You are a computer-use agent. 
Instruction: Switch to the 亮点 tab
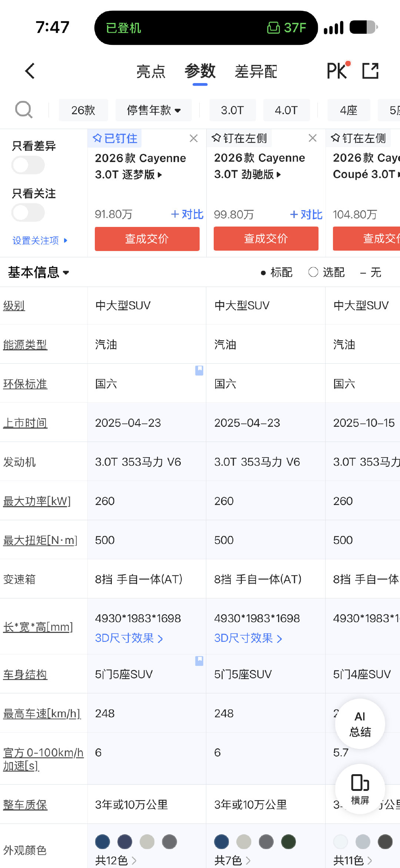[x=151, y=72]
